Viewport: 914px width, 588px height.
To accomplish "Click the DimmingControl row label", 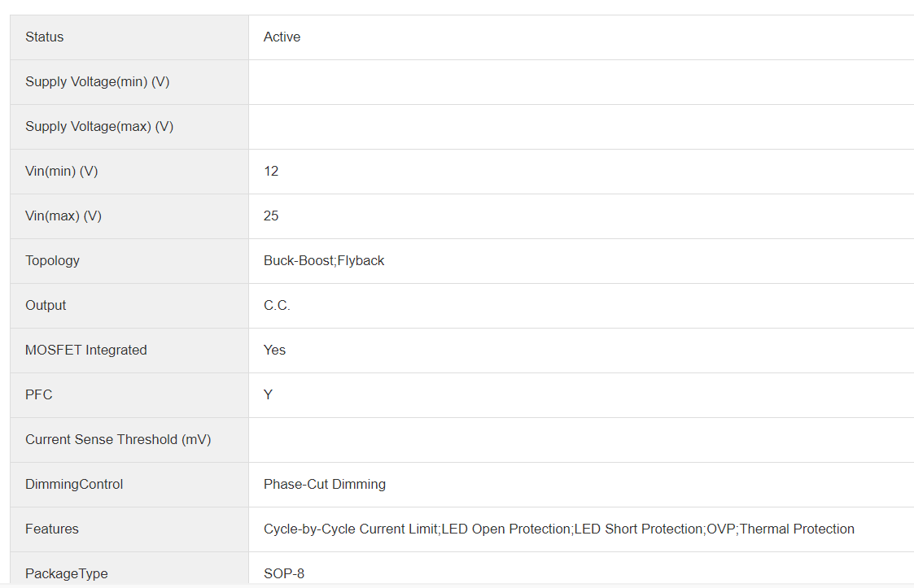I will click(x=74, y=485).
